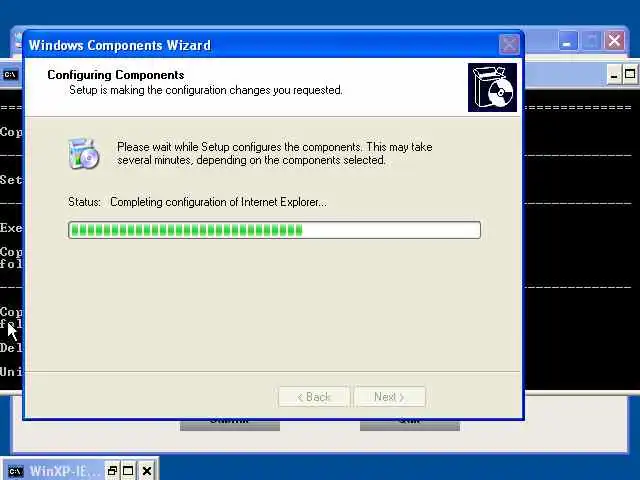640x480 pixels.
Task: Click the 'Configuring Components' heading
Action: tap(116, 75)
